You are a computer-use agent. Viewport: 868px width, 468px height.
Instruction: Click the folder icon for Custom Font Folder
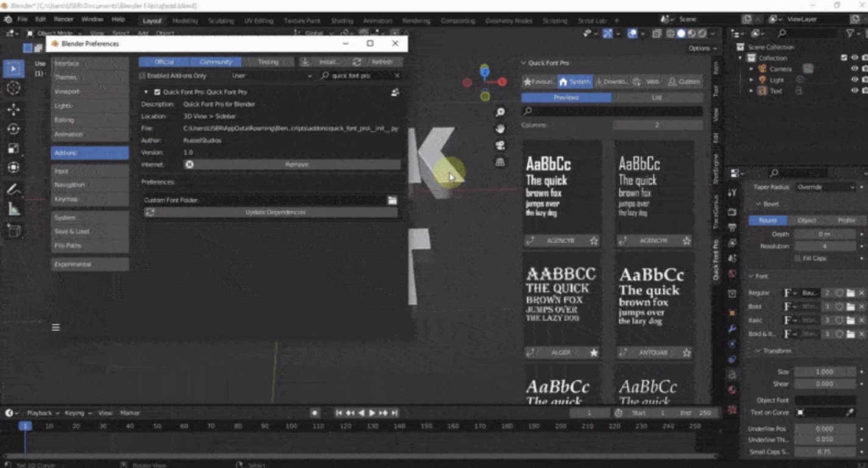393,200
